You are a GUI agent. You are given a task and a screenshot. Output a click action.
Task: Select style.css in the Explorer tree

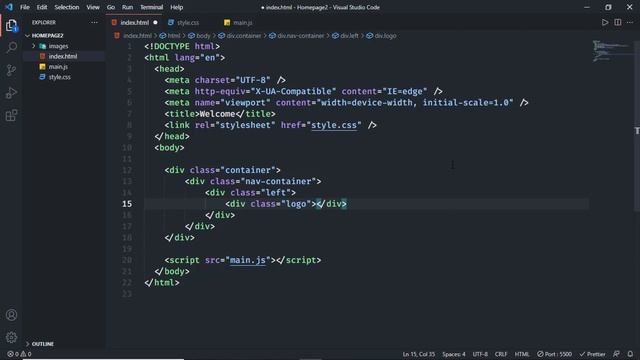[59, 77]
